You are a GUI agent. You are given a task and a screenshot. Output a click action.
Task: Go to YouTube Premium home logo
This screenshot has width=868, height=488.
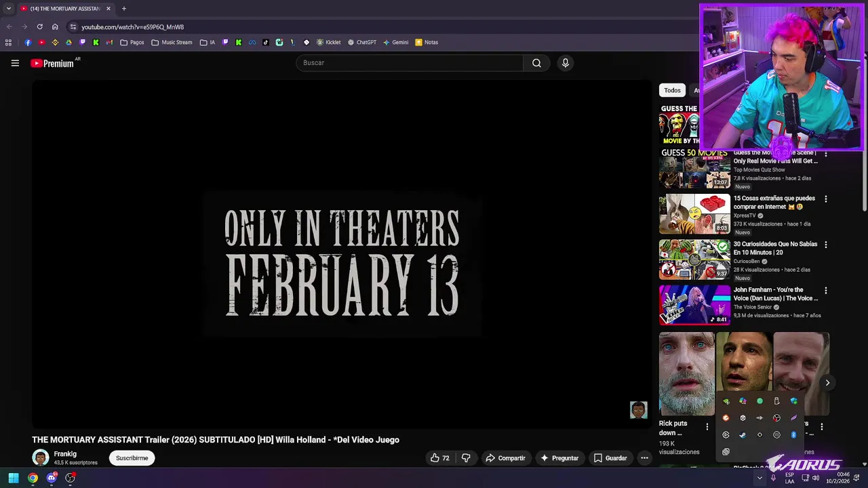point(53,63)
